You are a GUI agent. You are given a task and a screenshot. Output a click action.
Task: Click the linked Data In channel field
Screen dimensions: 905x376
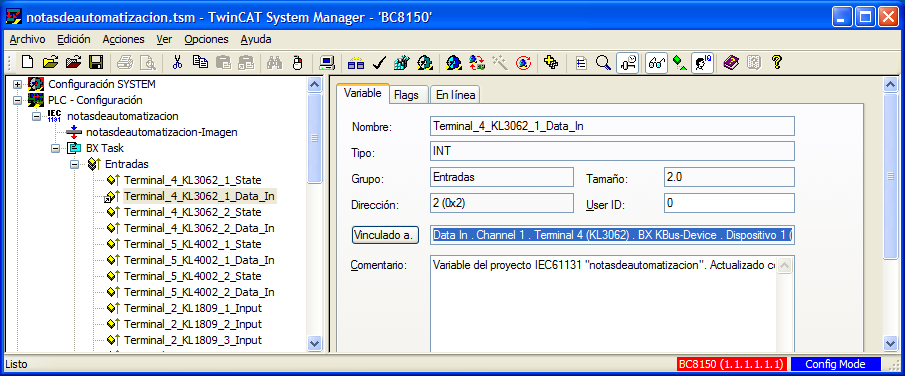click(x=612, y=235)
